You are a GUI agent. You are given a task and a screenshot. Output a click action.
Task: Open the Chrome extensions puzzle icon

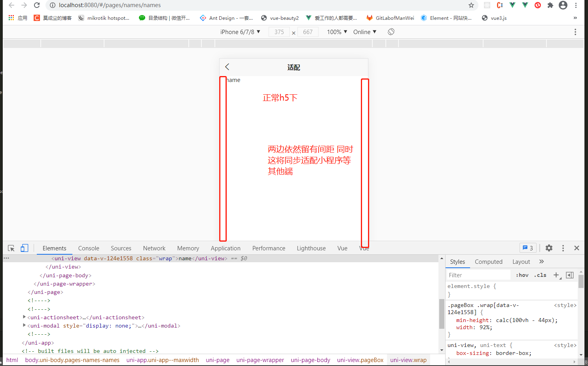point(550,5)
